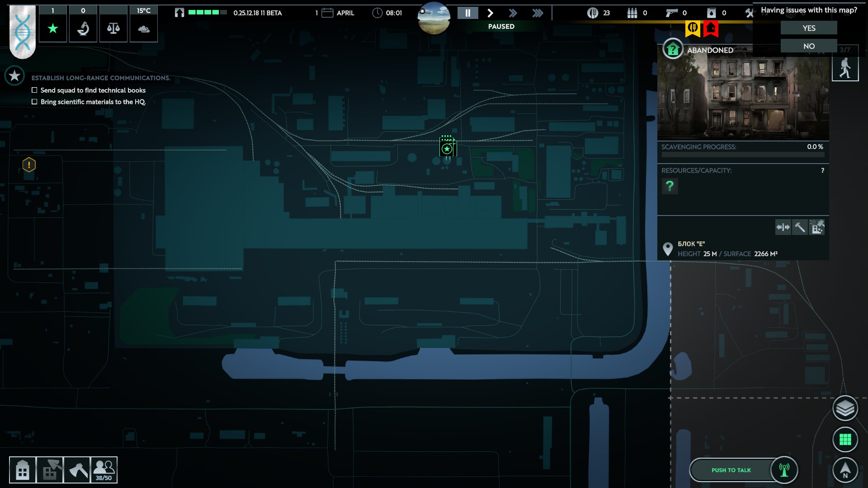The image size is (868, 488).
Task: Answer NO to map issues prompt
Action: pyautogui.click(x=809, y=46)
